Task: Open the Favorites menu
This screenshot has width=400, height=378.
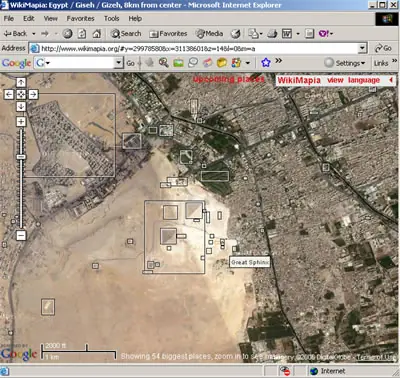Action: click(80, 18)
